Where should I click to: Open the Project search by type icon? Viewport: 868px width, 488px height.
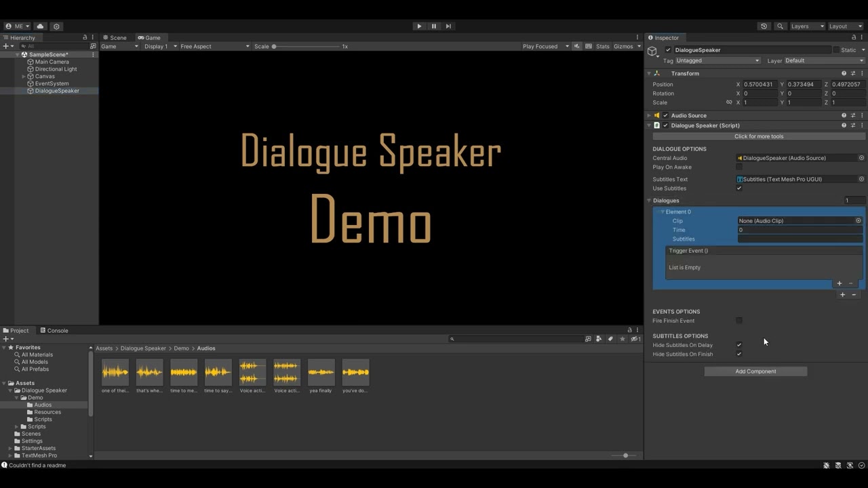(599, 339)
